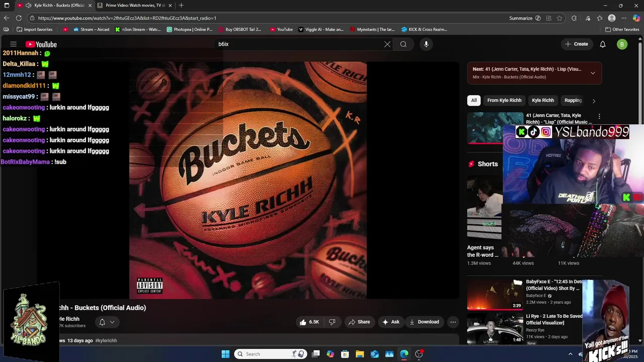Open Edge Settings and more menu

click(x=624, y=18)
